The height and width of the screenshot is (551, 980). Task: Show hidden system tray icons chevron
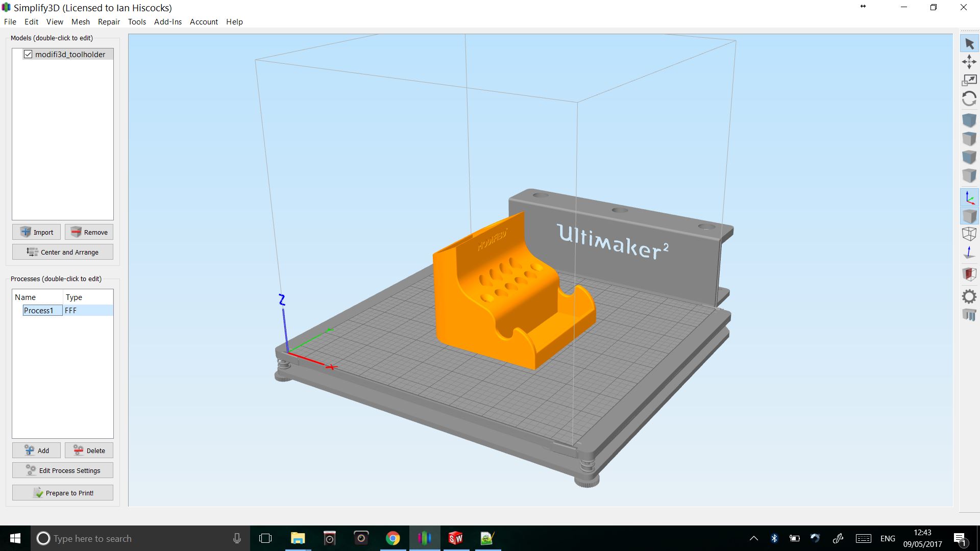click(x=753, y=538)
